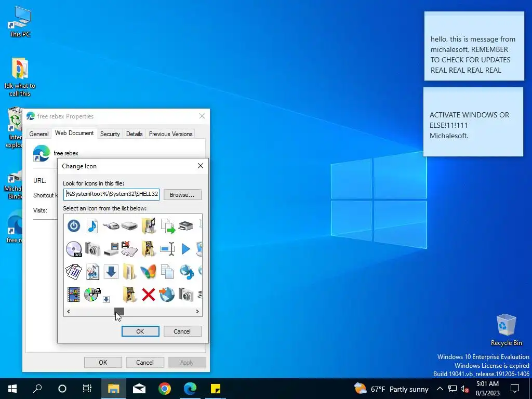Click Cancel in free rebex Properties window
Image resolution: width=532 pixels, height=399 pixels.
(145, 362)
